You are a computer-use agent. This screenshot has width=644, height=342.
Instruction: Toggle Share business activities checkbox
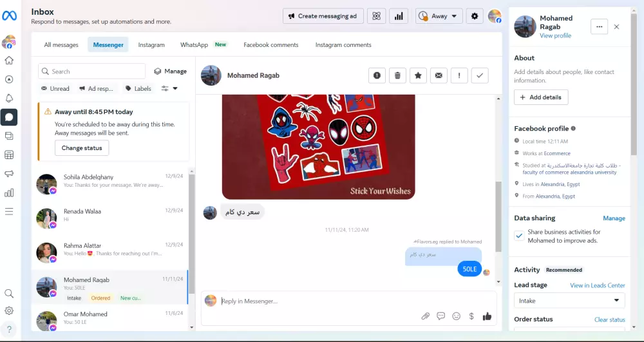(x=519, y=236)
